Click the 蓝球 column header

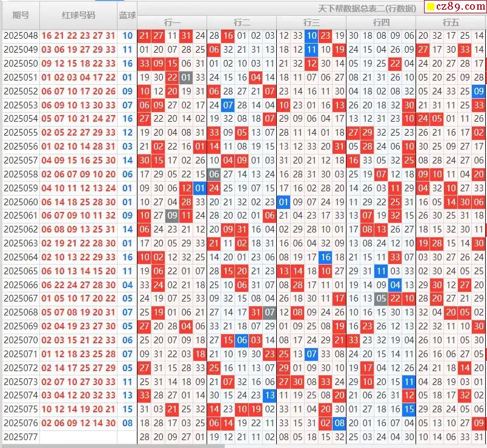127,15
